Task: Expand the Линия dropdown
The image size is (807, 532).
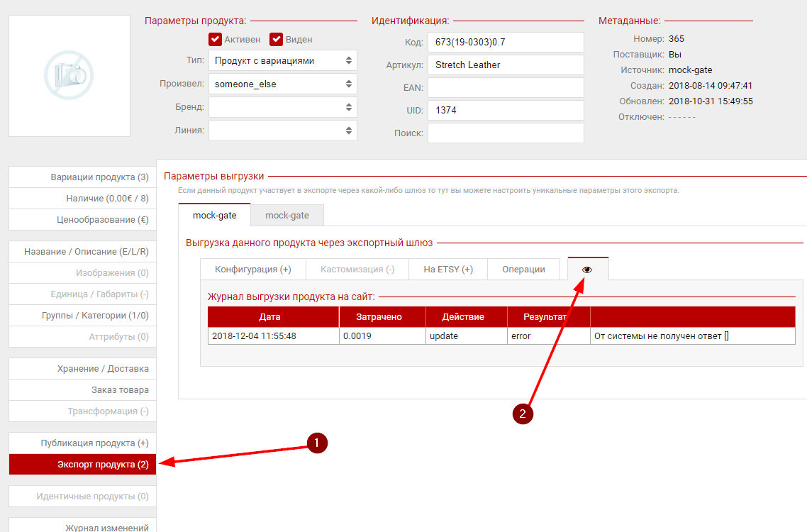Action: click(x=282, y=131)
